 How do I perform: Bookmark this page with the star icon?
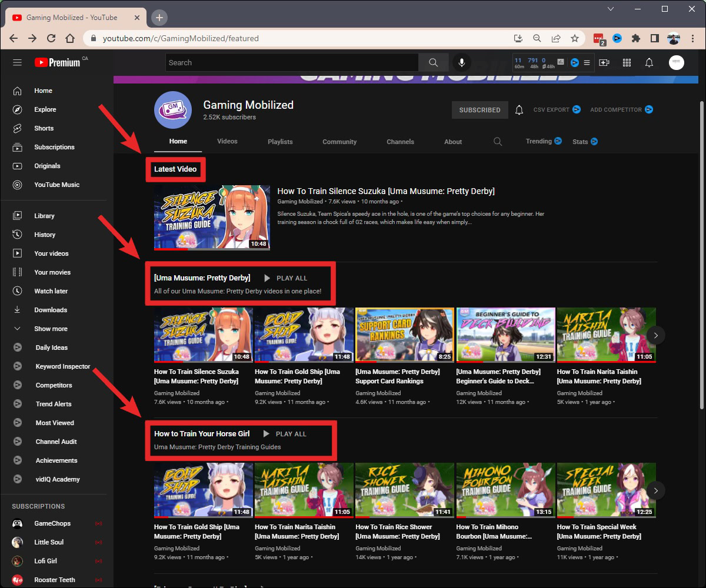575,38
